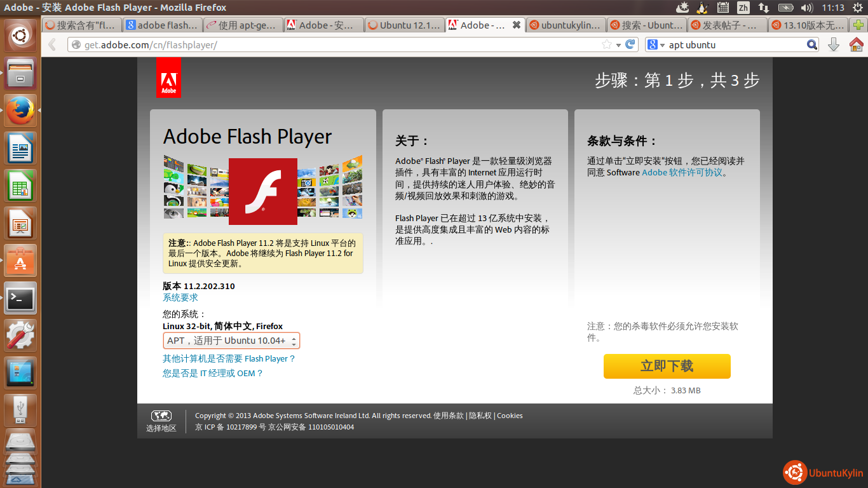This screenshot has height=488, width=868.
Task: Open the Firefox downloads arrow icon
Action: pyautogui.click(x=834, y=44)
